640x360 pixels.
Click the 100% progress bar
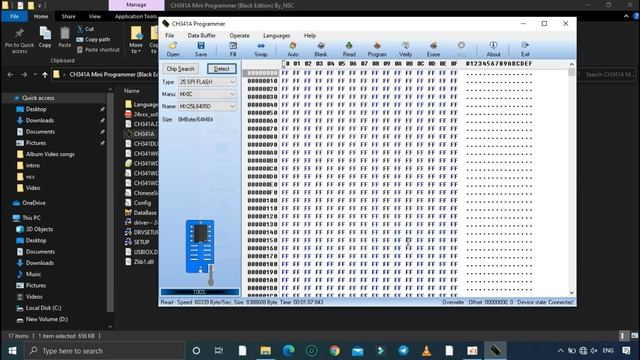pyautogui.click(x=200, y=292)
